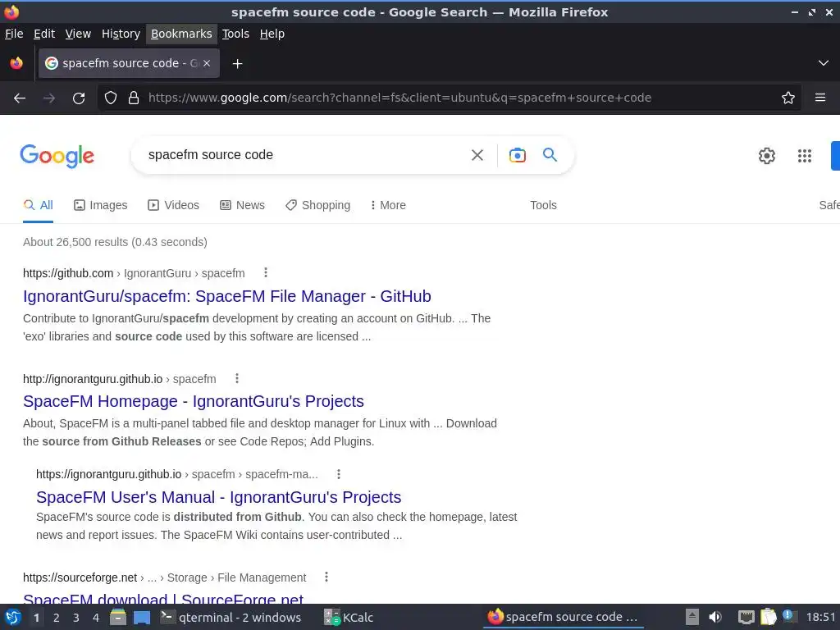Image resolution: width=840 pixels, height=630 pixels.
Task: Open clipboard manager tray icon
Action: (x=768, y=617)
